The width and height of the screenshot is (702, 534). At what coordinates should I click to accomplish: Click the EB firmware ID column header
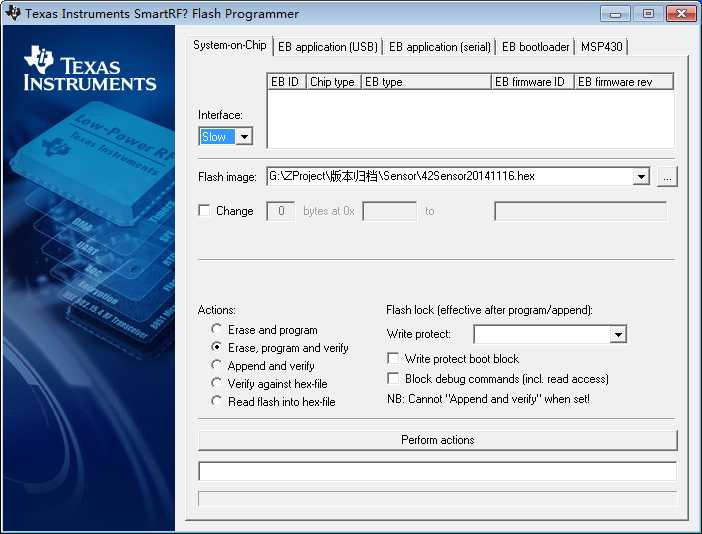click(533, 82)
